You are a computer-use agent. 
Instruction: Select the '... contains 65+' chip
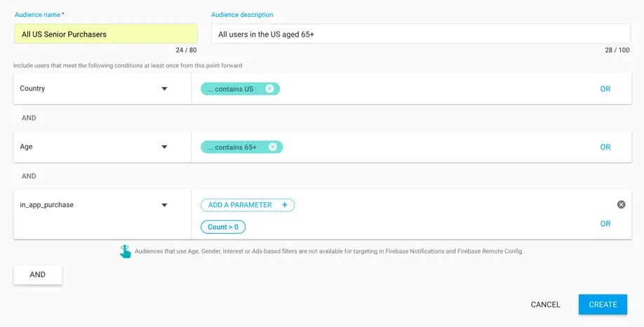tap(242, 147)
